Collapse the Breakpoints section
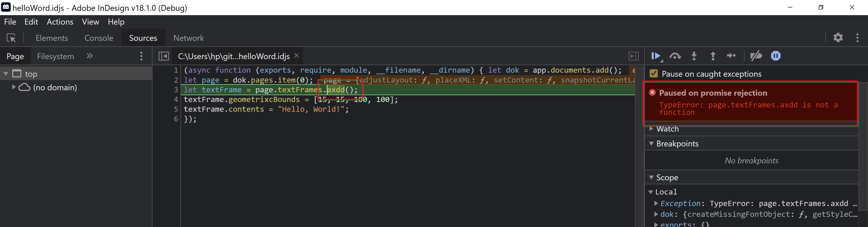 click(x=651, y=144)
